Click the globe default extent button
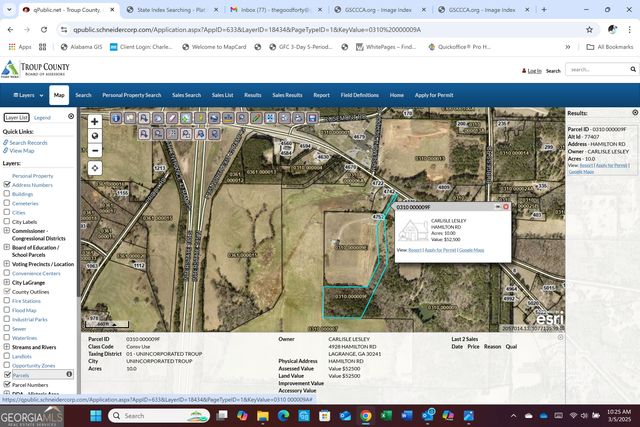 (x=95, y=136)
